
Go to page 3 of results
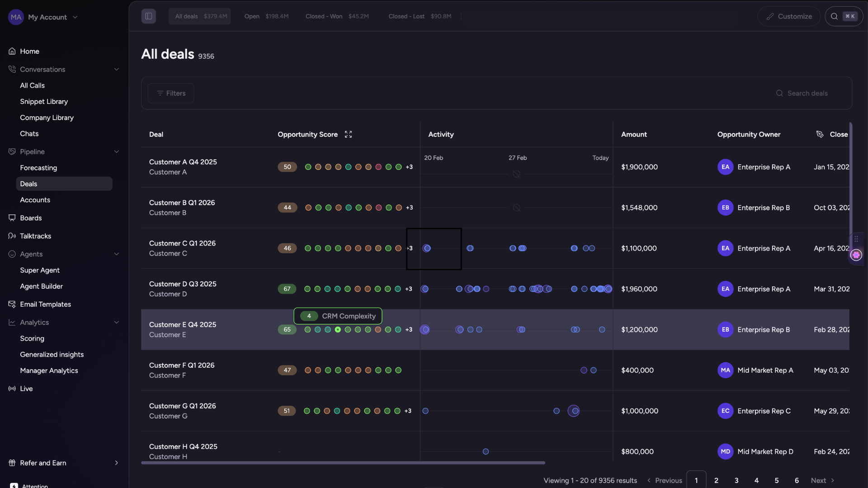tap(736, 480)
